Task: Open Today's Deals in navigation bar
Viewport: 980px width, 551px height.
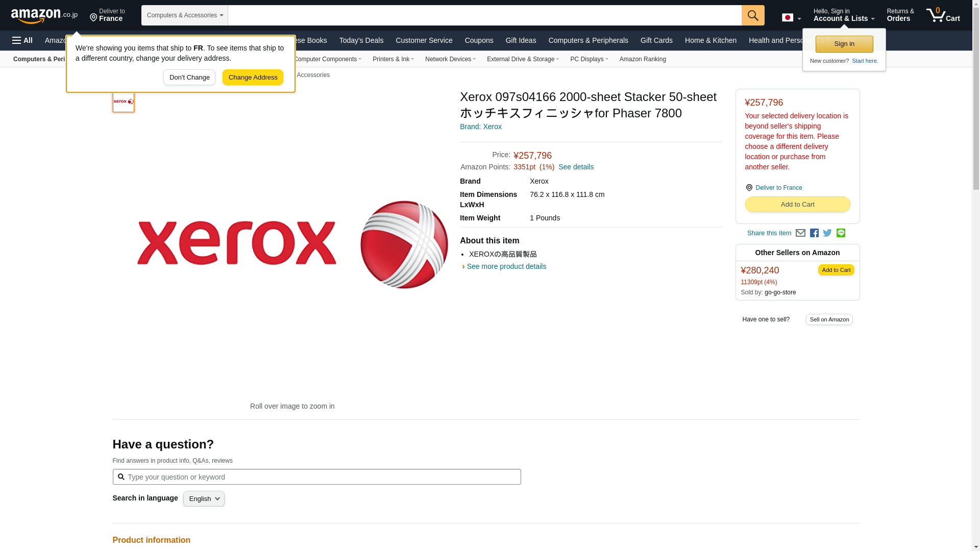Action: click(361, 40)
